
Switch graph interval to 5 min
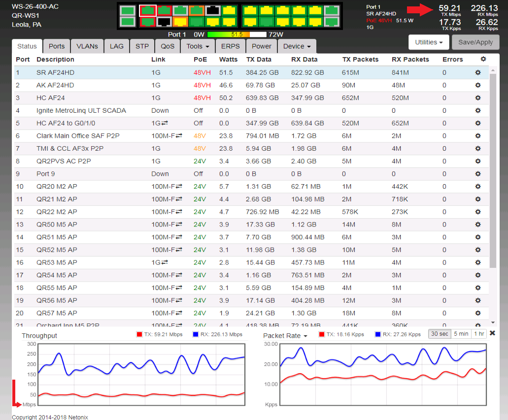click(x=461, y=334)
